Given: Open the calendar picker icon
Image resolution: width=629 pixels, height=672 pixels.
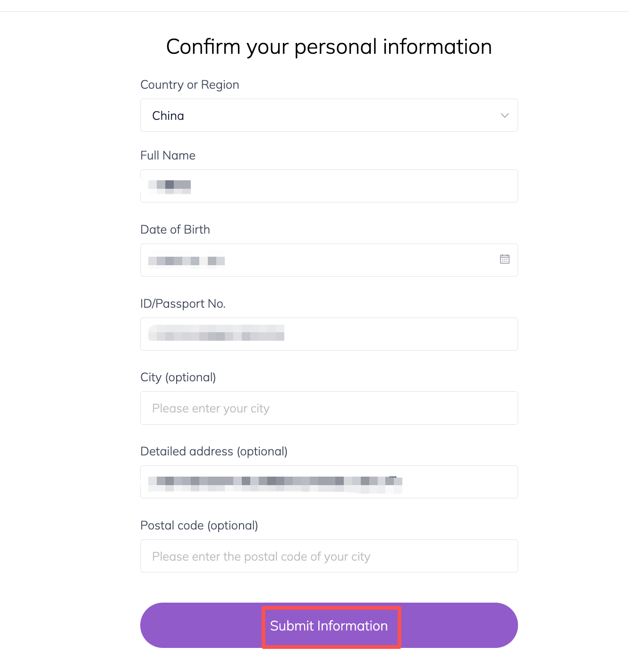Looking at the screenshot, I should point(504,259).
